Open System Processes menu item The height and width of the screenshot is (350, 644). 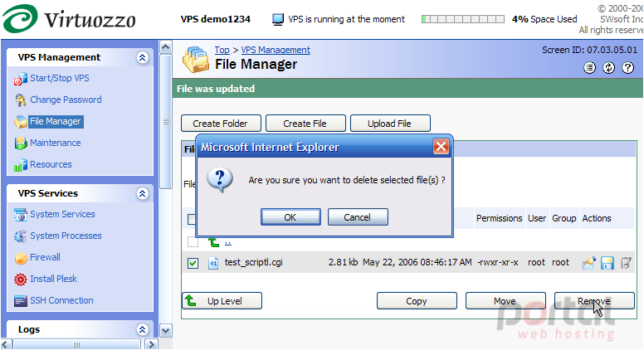(66, 236)
